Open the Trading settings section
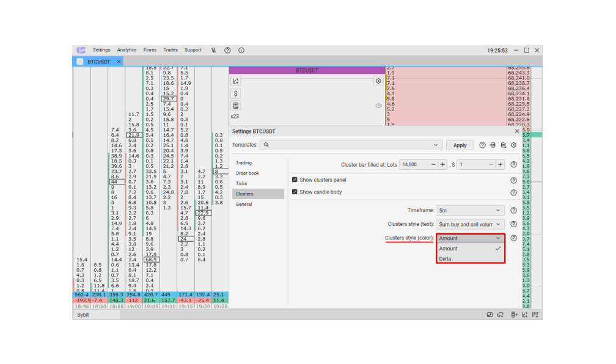This screenshot has height=364, width=616. tap(258, 162)
